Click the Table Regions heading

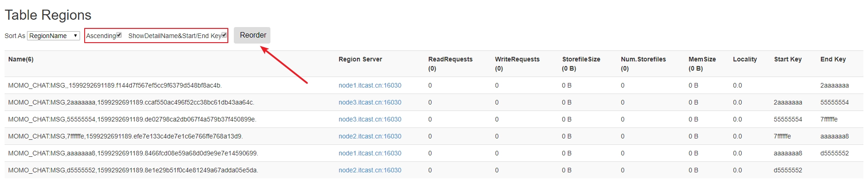(48, 15)
